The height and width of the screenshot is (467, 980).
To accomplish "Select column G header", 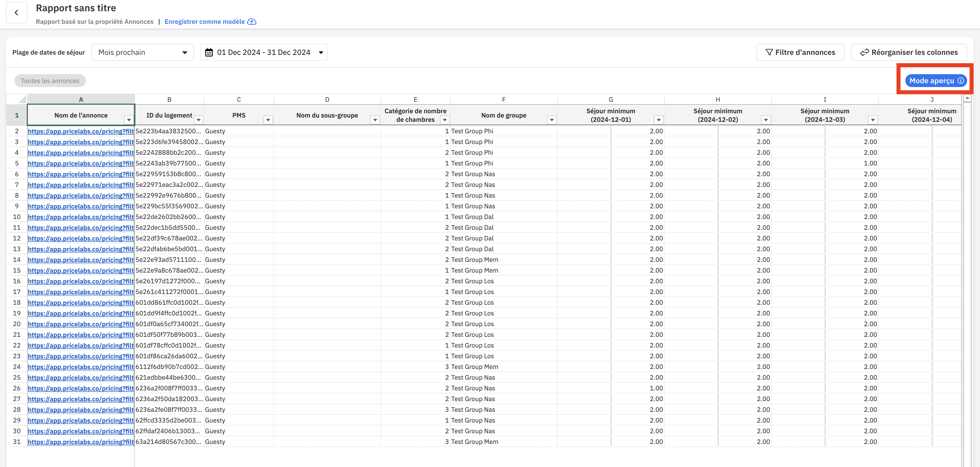I will click(x=611, y=99).
